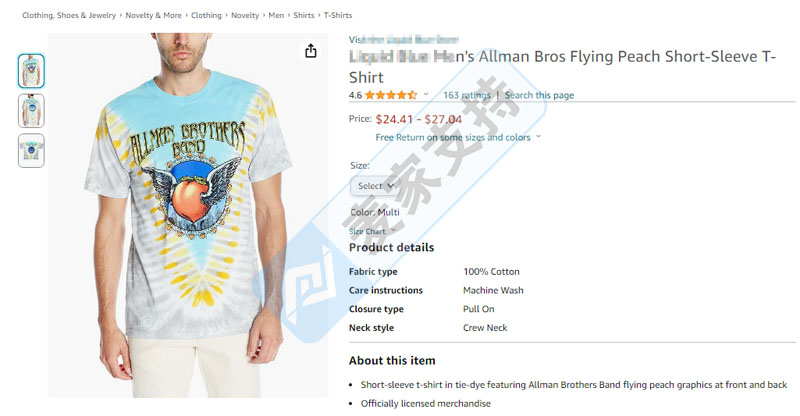The width and height of the screenshot is (800, 416).
Task: Select the first product thumbnail
Action: [31, 70]
